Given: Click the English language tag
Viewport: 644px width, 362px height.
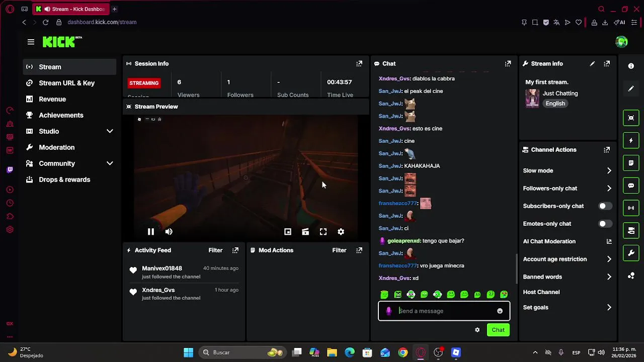Looking at the screenshot, I should point(555,104).
